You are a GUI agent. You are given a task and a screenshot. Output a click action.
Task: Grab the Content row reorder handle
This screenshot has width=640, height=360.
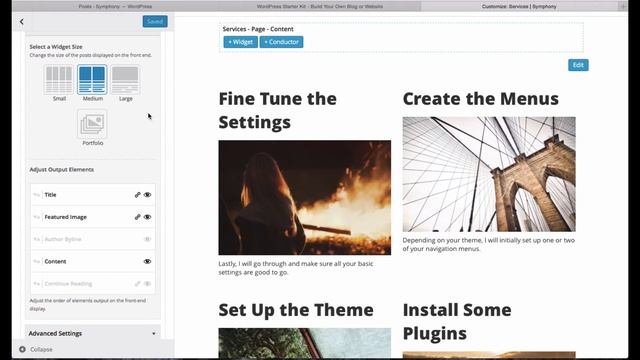click(37, 261)
